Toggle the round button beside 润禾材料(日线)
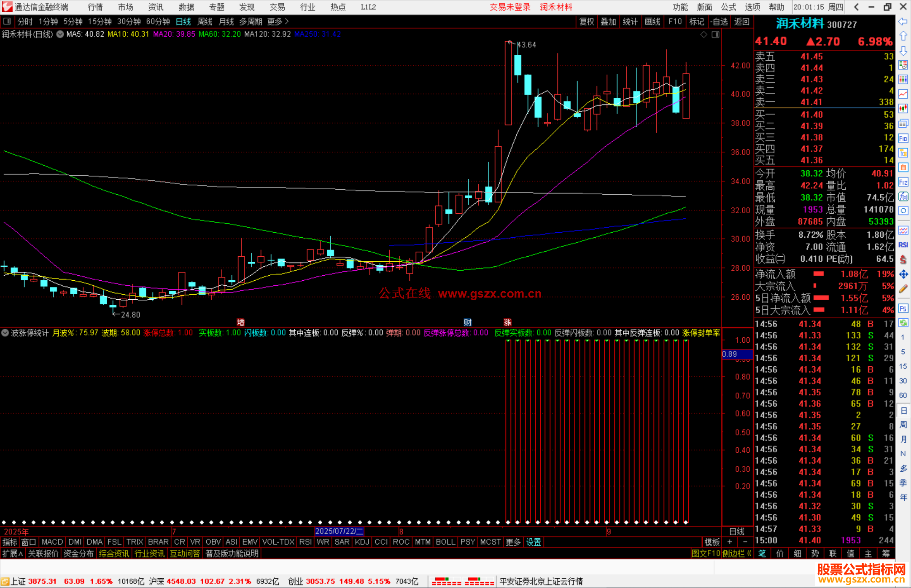The height and width of the screenshot is (588, 911). (x=60, y=34)
